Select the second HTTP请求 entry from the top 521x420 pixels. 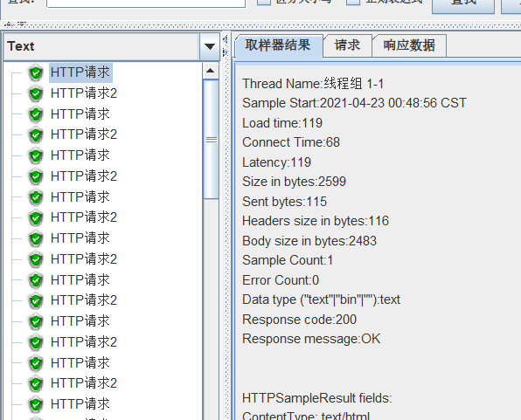coord(80,114)
